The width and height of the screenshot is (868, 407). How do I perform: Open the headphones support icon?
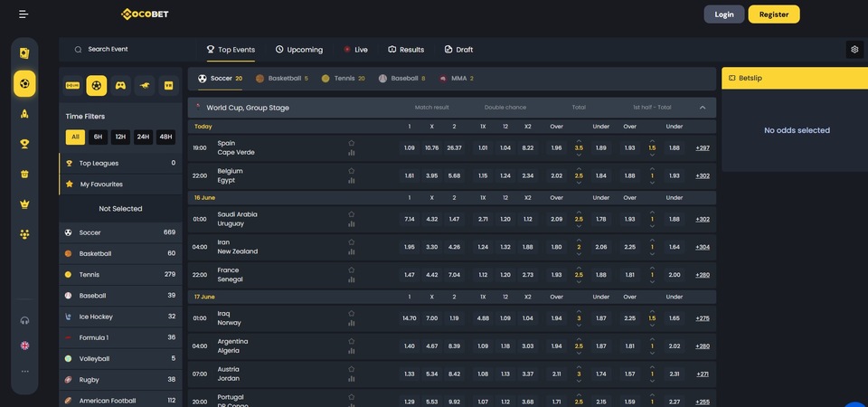coord(24,320)
